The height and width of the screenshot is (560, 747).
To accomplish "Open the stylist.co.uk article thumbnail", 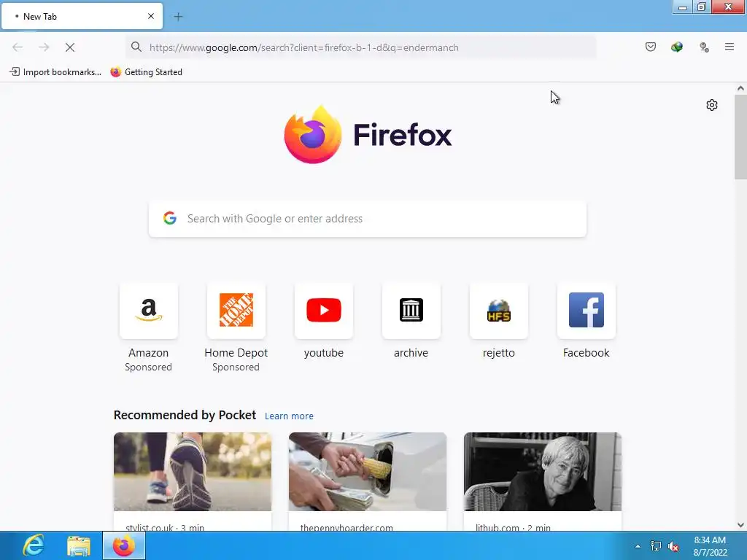I will (193, 472).
